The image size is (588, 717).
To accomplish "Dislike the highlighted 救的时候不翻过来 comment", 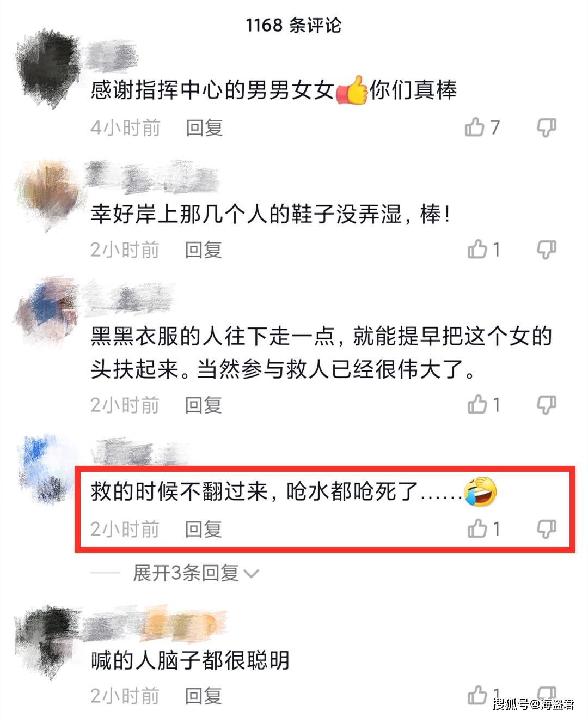I will tap(546, 529).
